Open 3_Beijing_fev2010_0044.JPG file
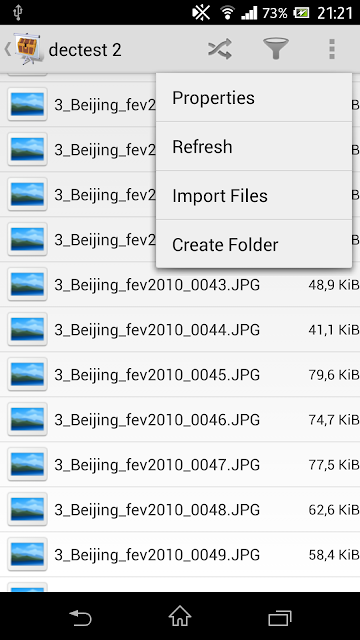The image size is (360, 640). (x=180, y=329)
